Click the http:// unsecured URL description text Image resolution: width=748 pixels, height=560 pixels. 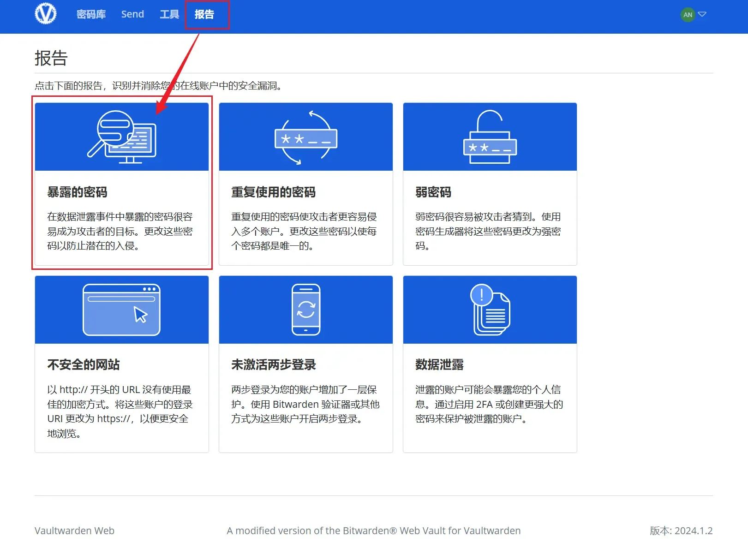(120, 411)
